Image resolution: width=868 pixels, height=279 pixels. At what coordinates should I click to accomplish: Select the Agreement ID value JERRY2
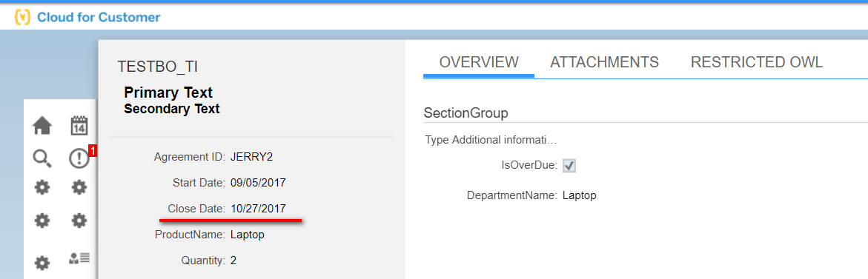pos(251,157)
